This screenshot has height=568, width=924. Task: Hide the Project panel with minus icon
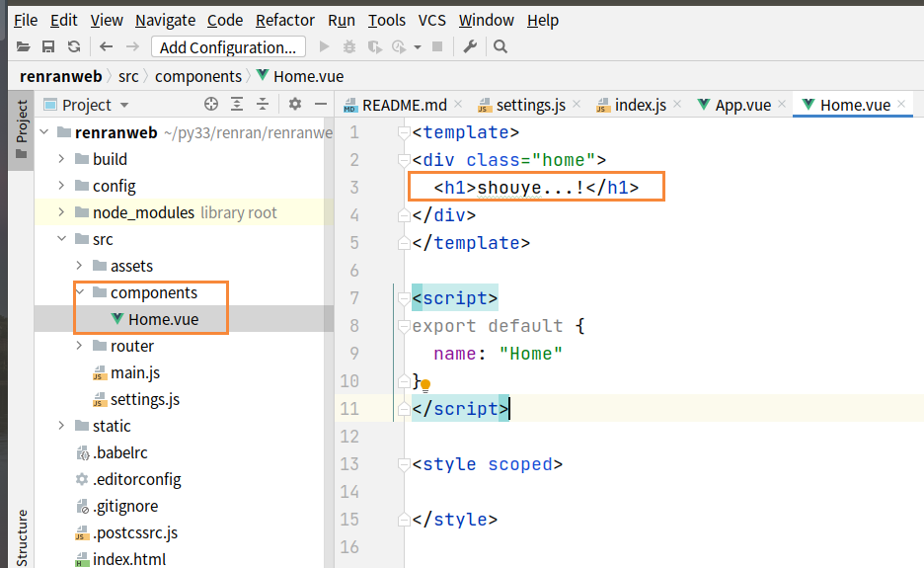(321, 105)
